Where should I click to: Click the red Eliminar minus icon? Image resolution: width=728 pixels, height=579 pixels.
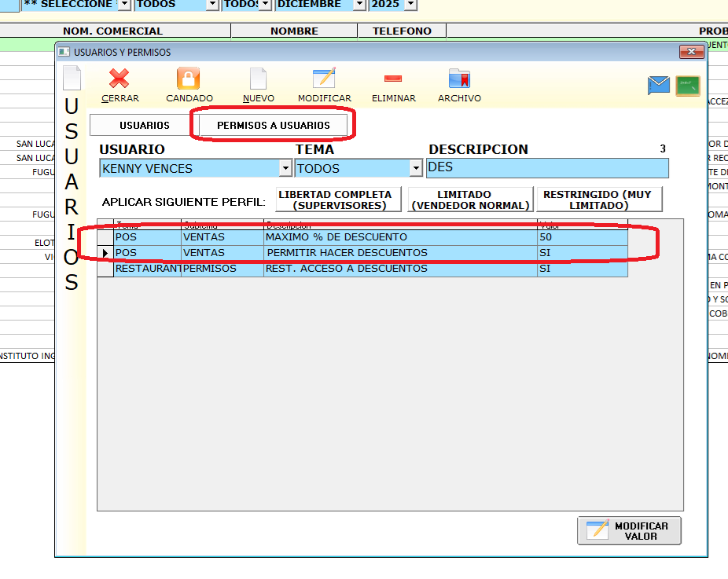tap(393, 79)
